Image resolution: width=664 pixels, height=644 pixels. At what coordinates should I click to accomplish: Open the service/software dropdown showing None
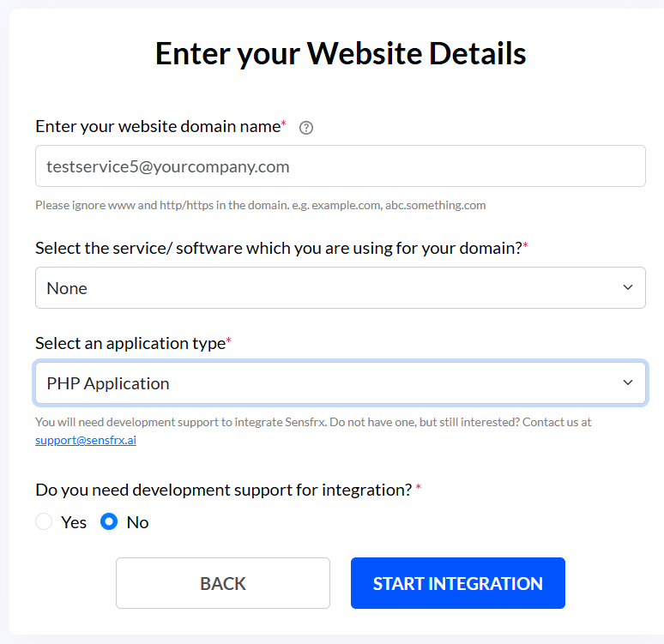click(340, 287)
